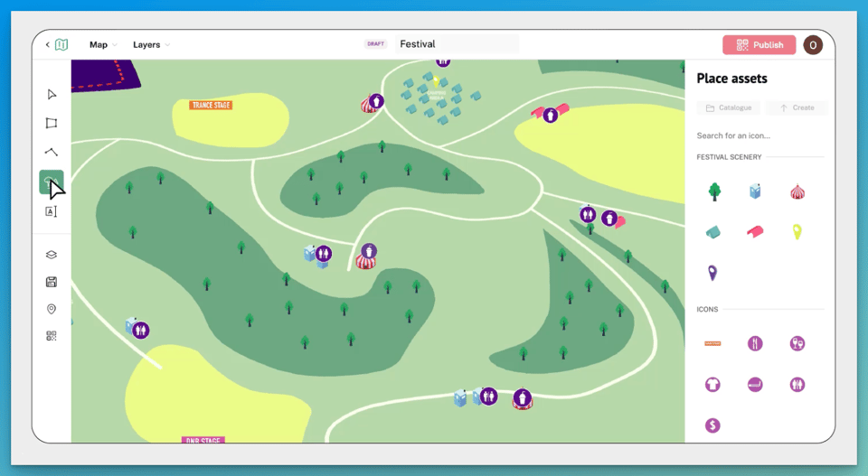This screenshot has width=868, height=476.
Task: Pick the striped circus tent asset
Action: [x=797, y=191]
